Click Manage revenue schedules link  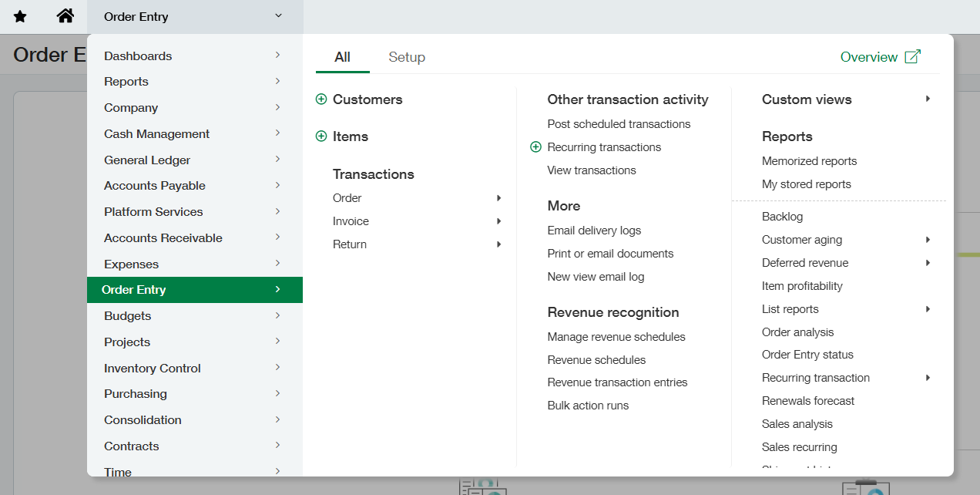[616, 337]
